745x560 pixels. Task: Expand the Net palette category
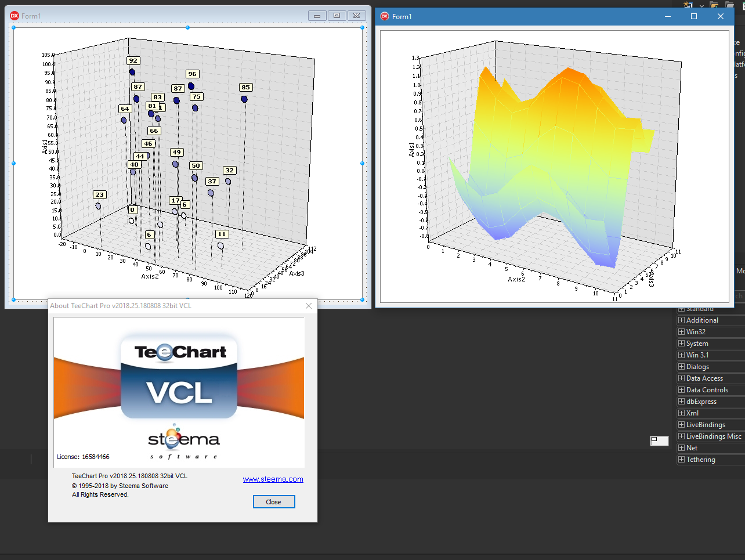point(681,448)
